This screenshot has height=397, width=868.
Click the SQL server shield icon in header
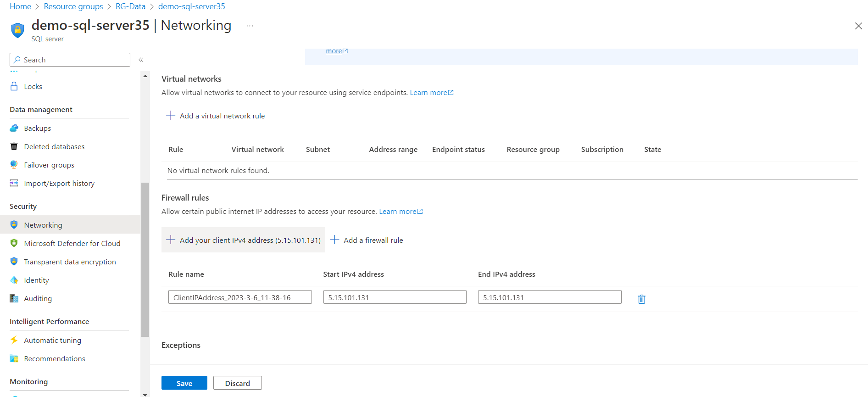[17, 30]
